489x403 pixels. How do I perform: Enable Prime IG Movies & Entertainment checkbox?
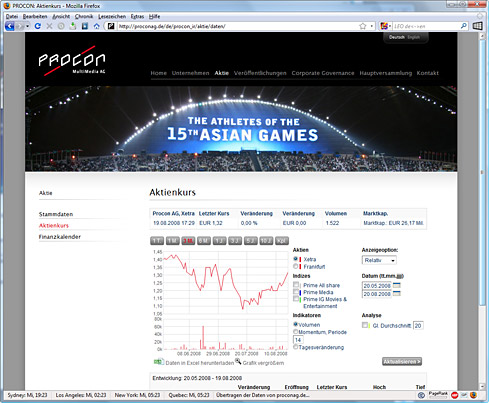pyautogui.click(x=296, y=299)
